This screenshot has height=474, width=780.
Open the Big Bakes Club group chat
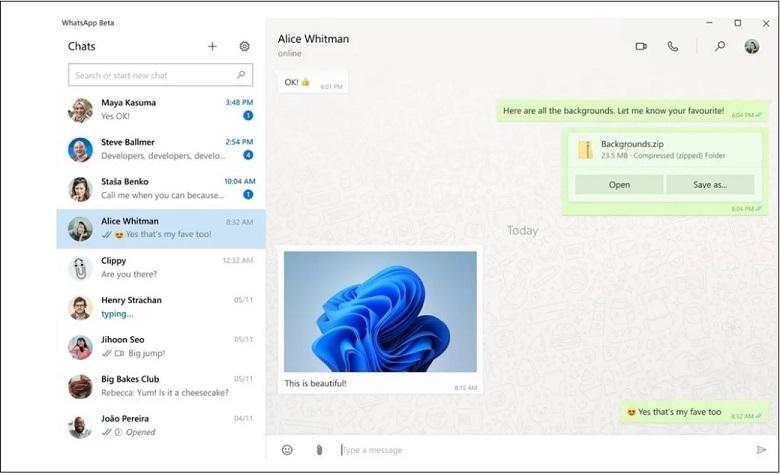coord(160,386)
